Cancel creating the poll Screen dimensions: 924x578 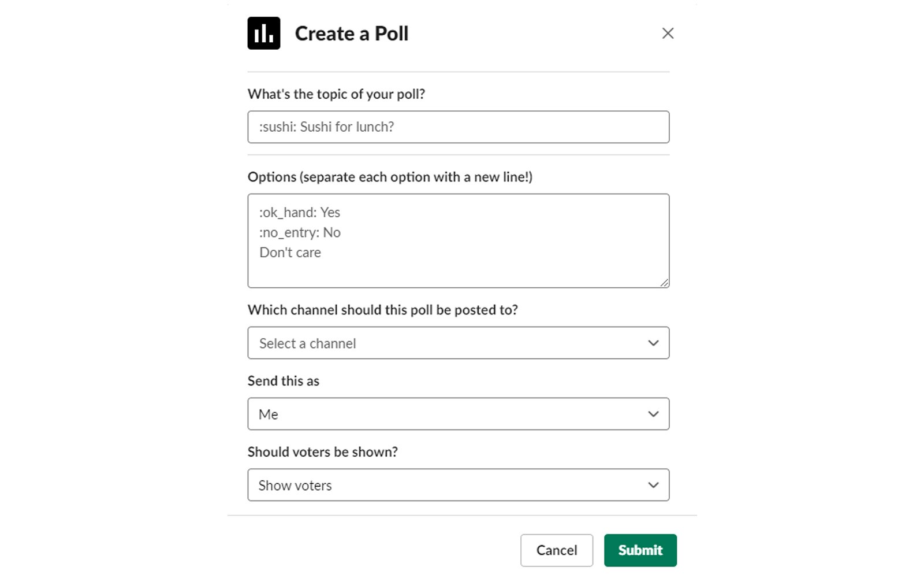pyautogui.click(x=556, y=550)
